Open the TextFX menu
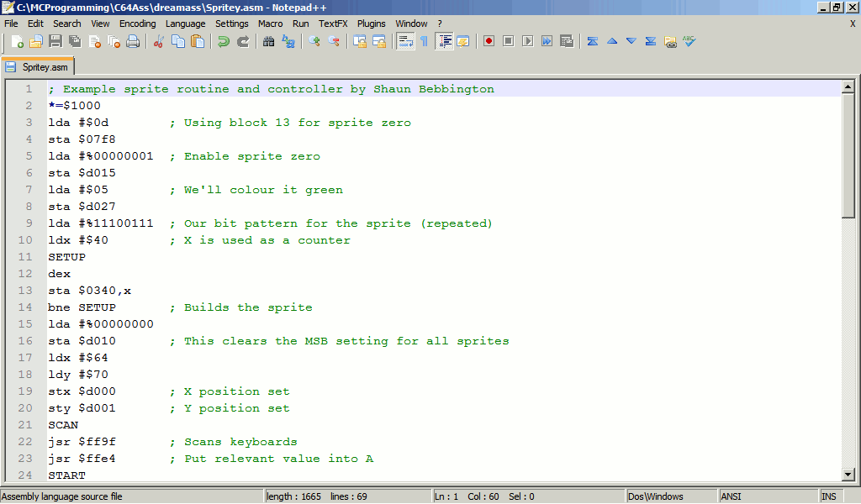The image size is (861, 504). coord(333,24)
